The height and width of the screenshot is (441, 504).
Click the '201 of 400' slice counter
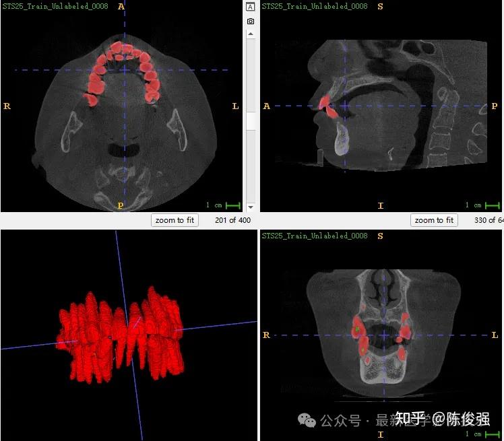pyautogui.click(x=232, y=220)
